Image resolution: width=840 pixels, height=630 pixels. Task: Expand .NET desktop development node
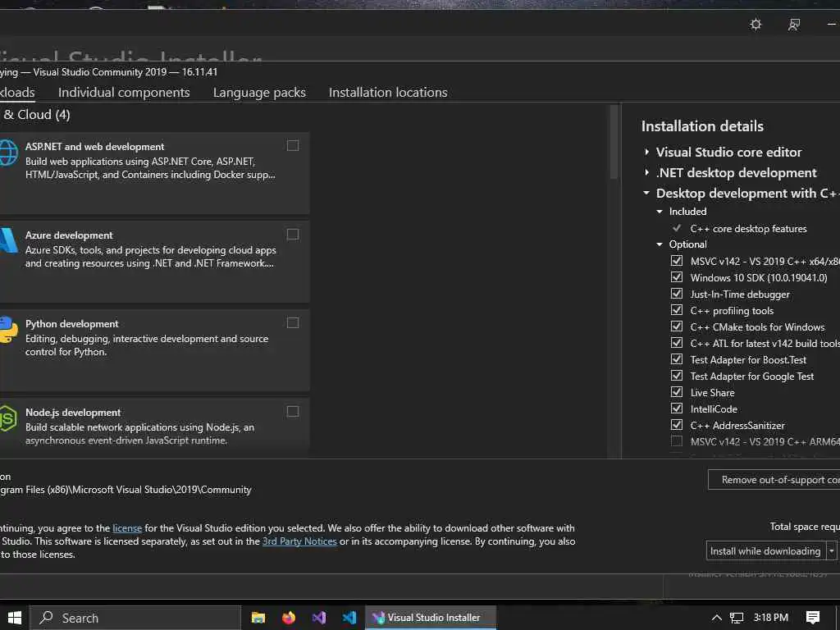click(646, 172)
